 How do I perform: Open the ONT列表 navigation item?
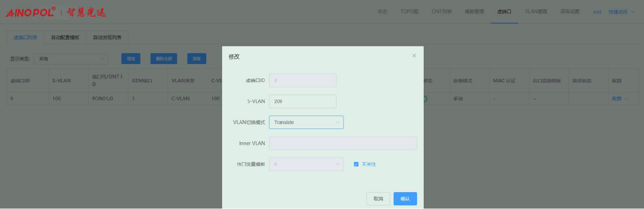[x=442, y=12]
